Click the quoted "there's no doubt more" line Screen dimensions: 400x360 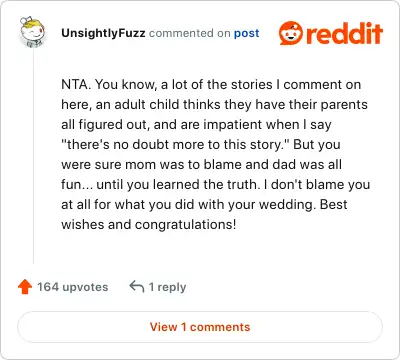[201, 144]
